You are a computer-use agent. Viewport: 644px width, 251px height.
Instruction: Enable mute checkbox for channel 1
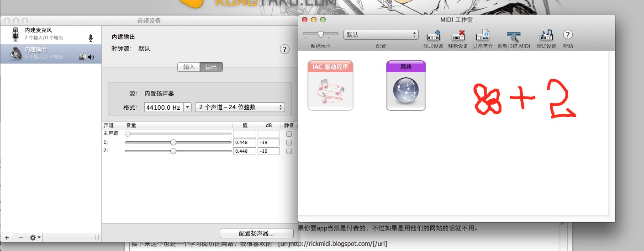point(289,143)
